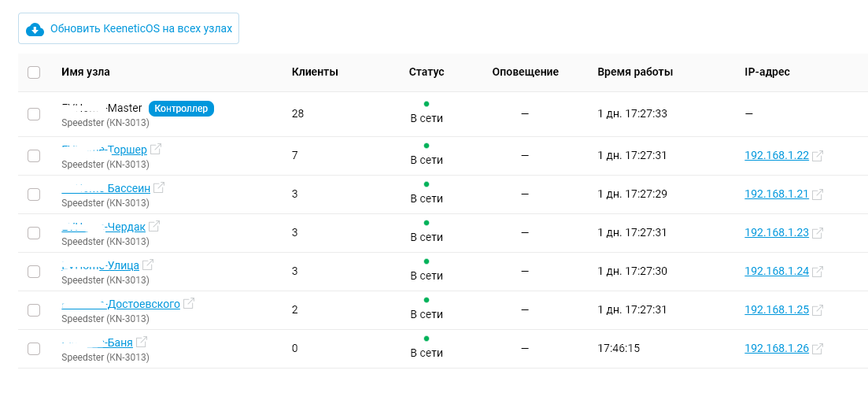Open external link icon next to Чердак node
The width and height of the screenshot is (868, 400).
[154, 226]
